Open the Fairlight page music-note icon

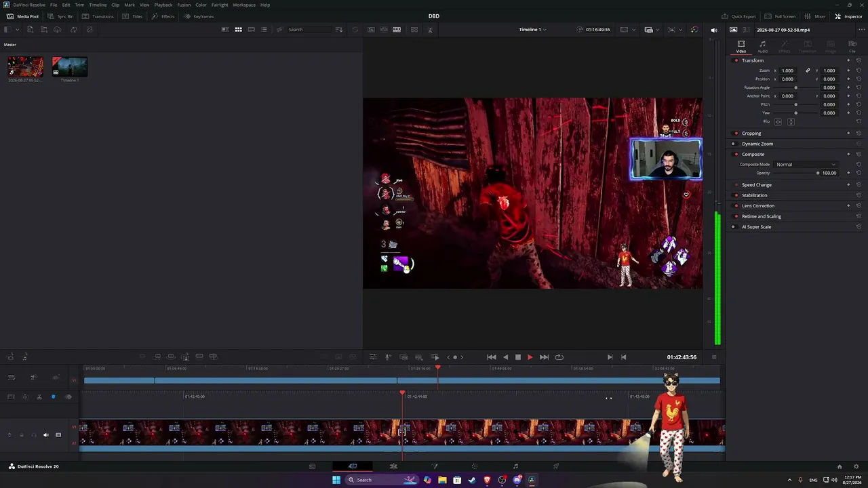click(x=515, y=466)
